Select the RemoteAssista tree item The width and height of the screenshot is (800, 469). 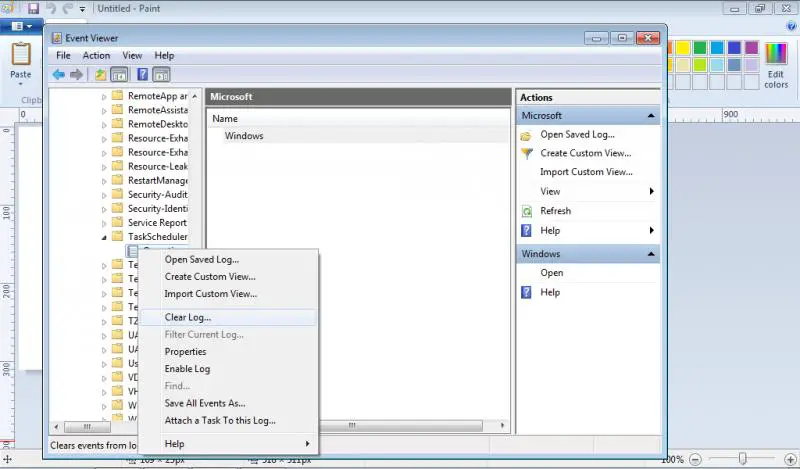[x=157, y=110]
